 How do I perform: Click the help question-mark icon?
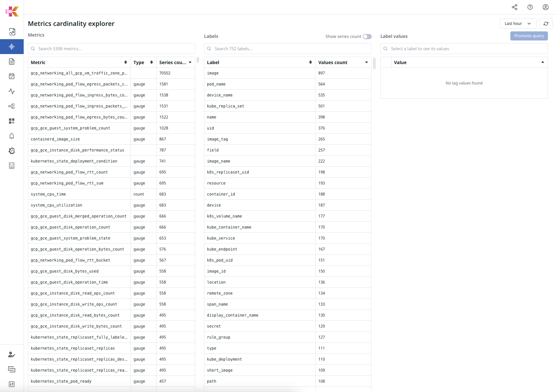(530, 7)
